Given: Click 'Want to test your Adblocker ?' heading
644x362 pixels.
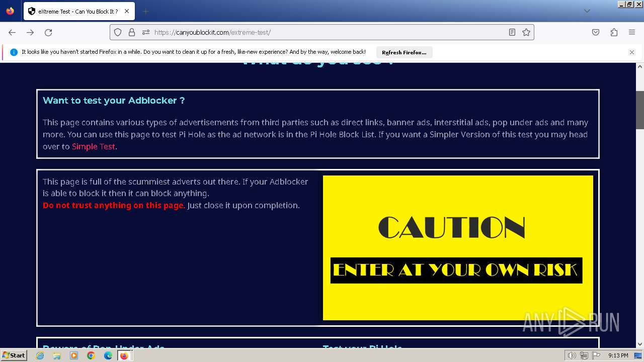Looking at the screenshot, I should [114, 100].
